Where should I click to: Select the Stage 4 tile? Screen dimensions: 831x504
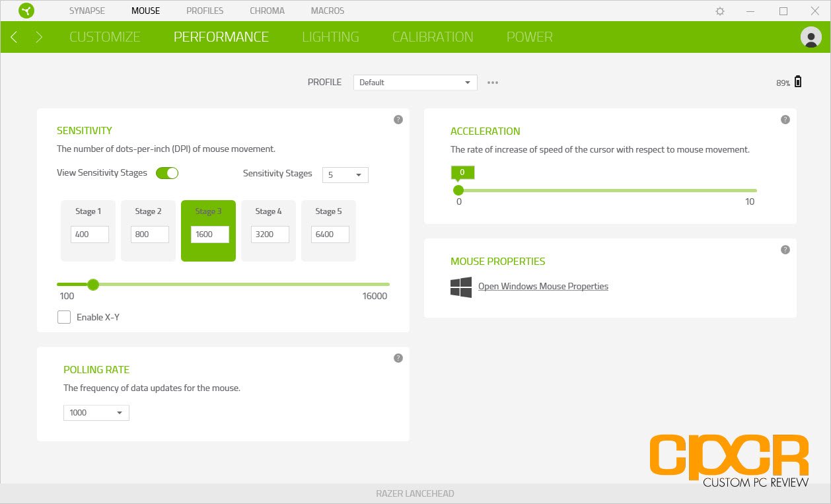[x=268, y=231]
